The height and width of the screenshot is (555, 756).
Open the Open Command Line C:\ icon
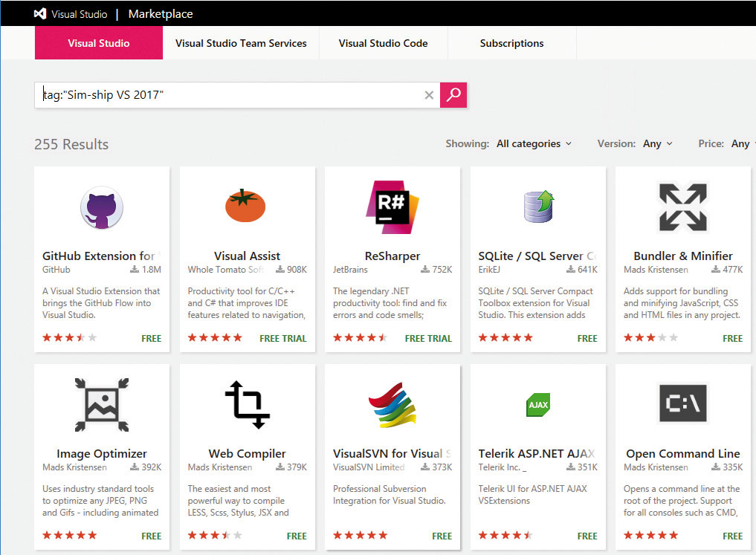(x=683, y=403)
